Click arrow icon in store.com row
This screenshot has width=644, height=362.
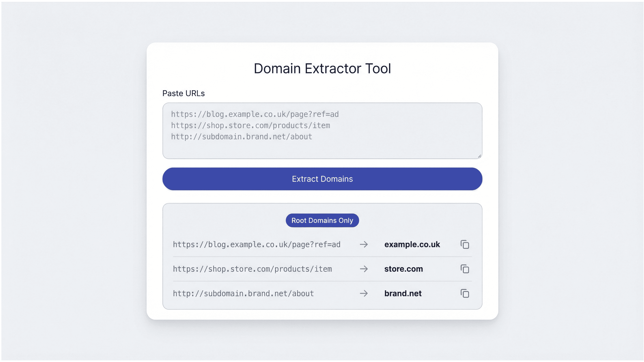(x=364, y=269)
